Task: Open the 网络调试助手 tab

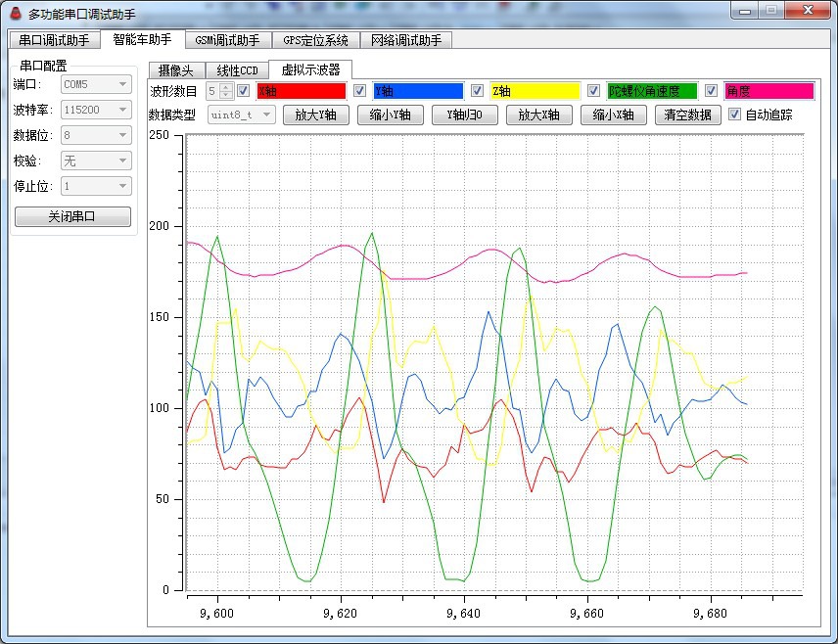Action: tap(406, 40)
